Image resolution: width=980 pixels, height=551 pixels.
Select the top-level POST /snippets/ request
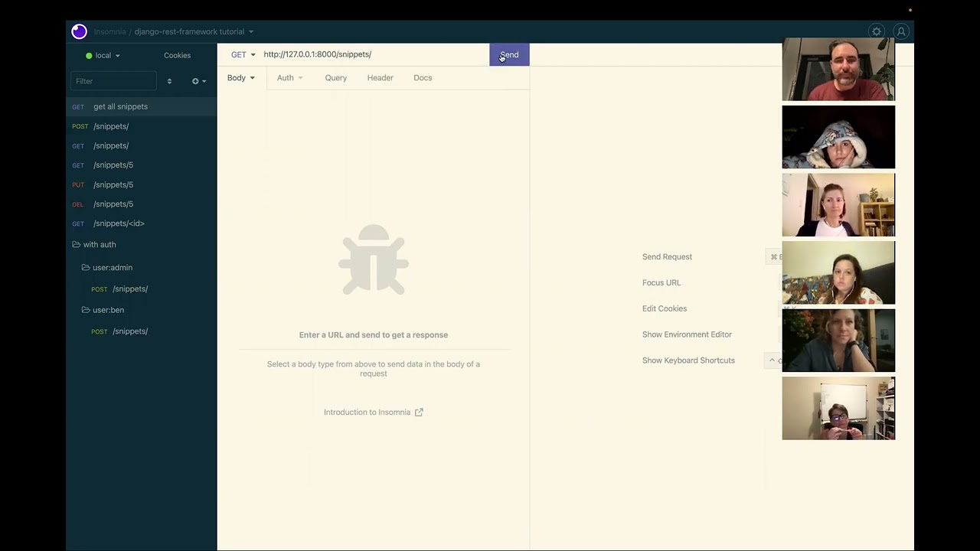click(x=142, y=126)
